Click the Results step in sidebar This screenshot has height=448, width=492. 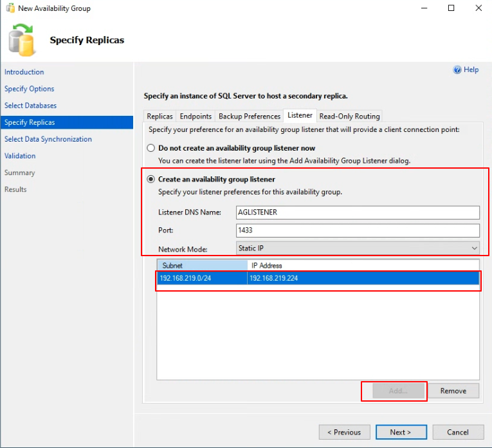coord(15,189)
